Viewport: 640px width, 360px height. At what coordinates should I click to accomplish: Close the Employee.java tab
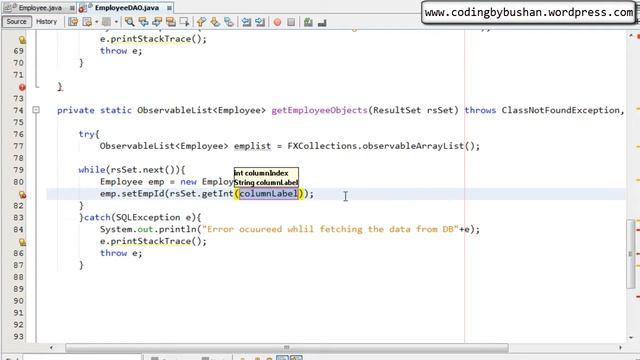[72, 8]
